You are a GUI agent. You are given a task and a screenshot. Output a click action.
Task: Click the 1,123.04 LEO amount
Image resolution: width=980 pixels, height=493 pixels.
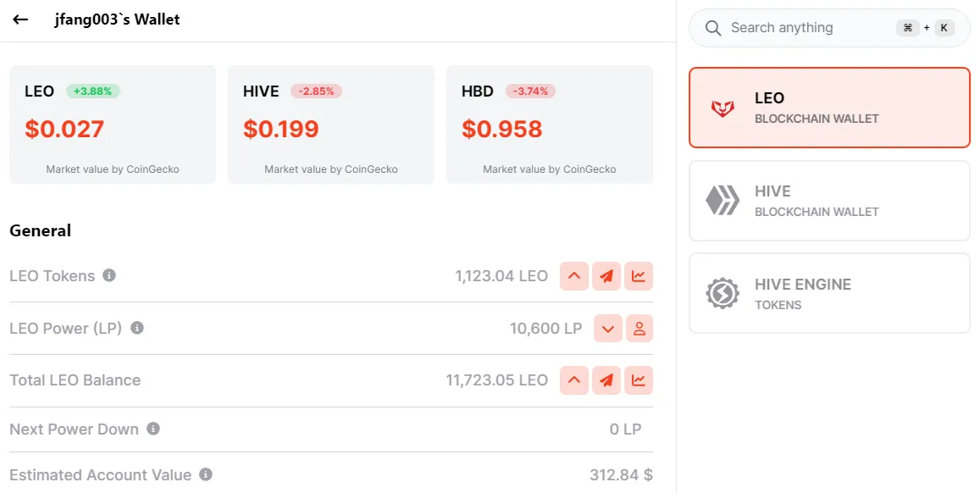(501, 276)
